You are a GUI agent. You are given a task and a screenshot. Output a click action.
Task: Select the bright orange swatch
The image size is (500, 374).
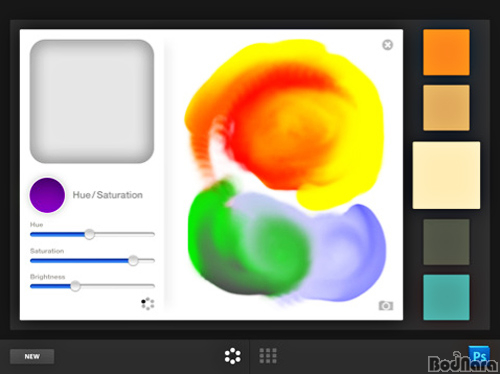pyautogui.click(x=446, y=52)
